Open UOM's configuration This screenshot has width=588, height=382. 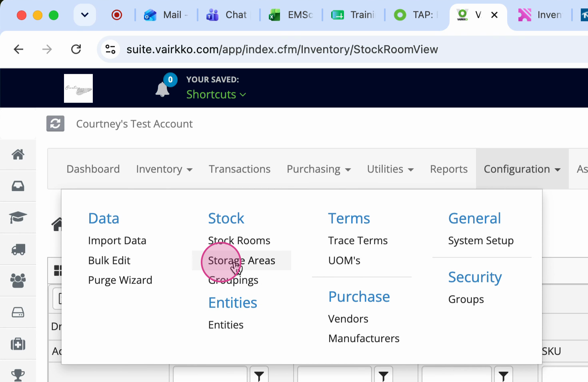pyautogui.click(x=344, y=261)
